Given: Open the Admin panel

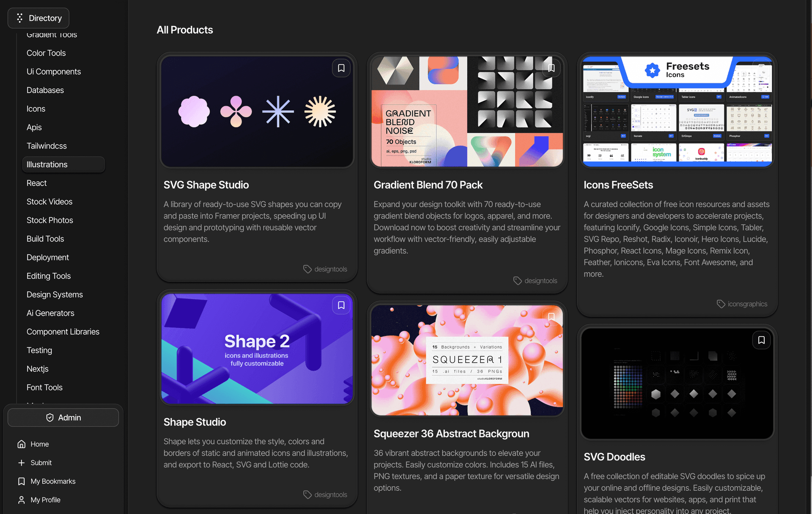Looking at the screenshot, I should pos(63,417).
